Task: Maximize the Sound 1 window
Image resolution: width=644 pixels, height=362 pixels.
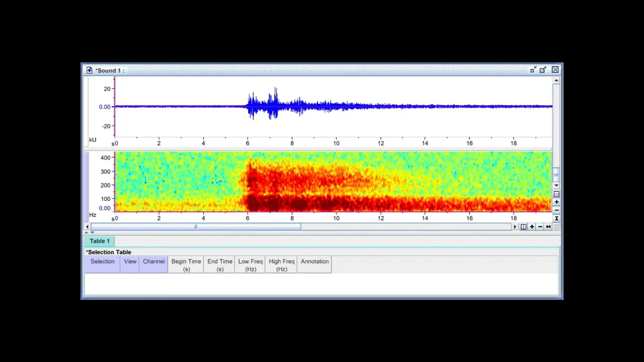Action: pyautogui.click(x=543, y=70)
